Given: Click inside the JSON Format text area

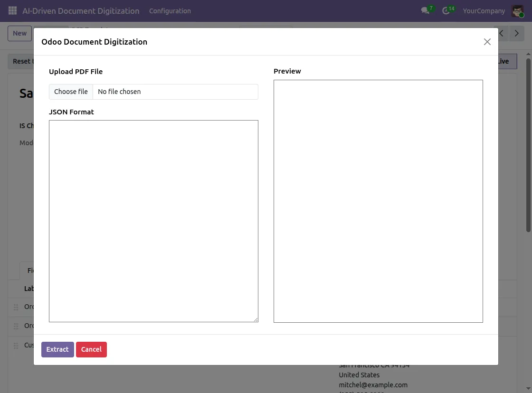Looking at the screenshot, I should coord(153,221).
